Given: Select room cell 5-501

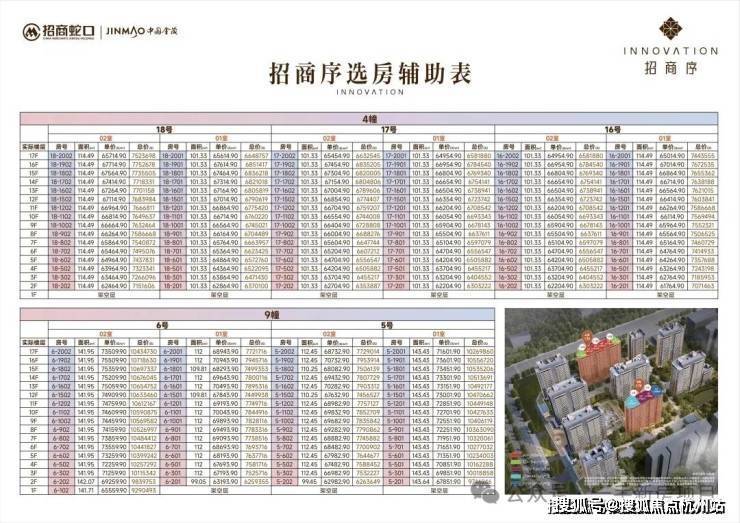Looking at the screenshot, I should pos(396,464).
